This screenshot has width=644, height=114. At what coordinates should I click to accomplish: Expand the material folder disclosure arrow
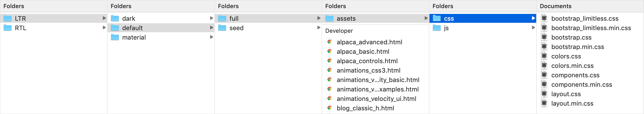click(x=211, y=37)
